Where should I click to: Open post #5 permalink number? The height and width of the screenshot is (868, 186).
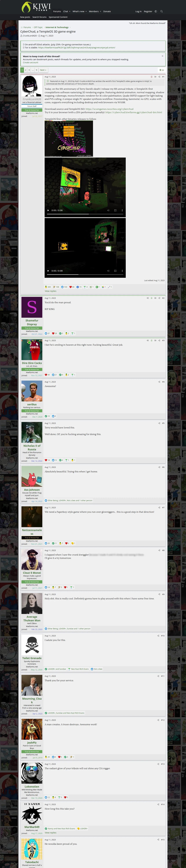(x=163, y=423)
